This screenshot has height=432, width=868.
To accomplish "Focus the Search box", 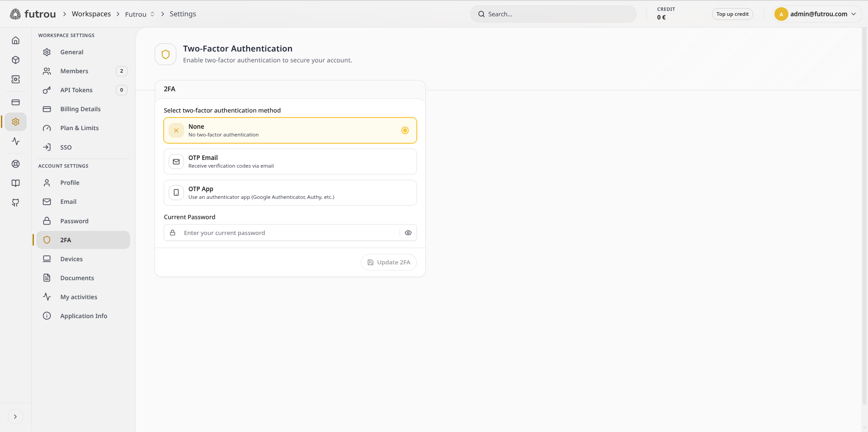I will (553, 14).
